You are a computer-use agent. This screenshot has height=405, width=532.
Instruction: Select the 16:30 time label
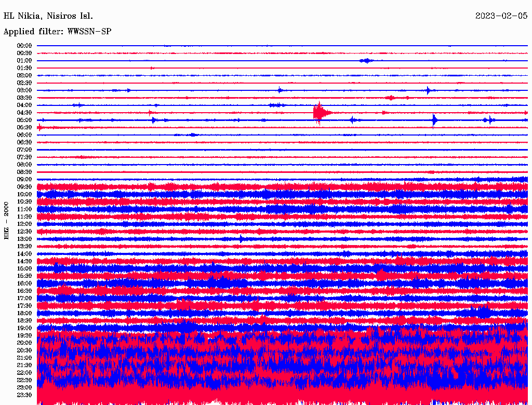(24, 291)
